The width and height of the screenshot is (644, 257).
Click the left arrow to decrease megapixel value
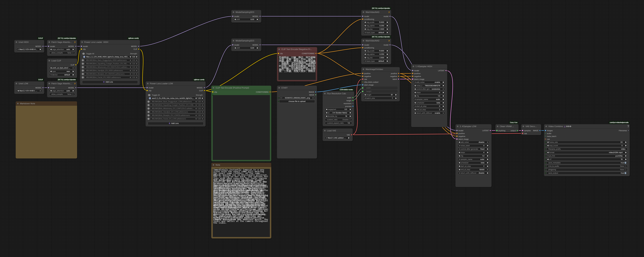[326, 109]
